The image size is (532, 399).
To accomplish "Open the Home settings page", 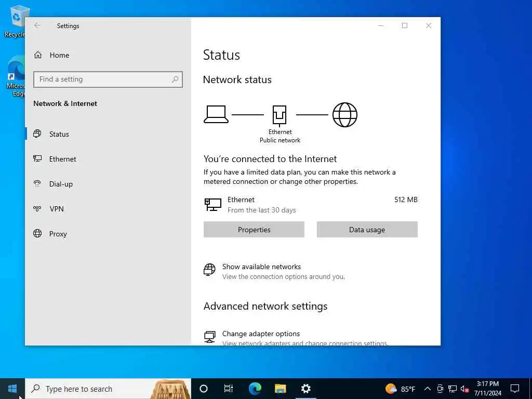I will coord(51,55).
